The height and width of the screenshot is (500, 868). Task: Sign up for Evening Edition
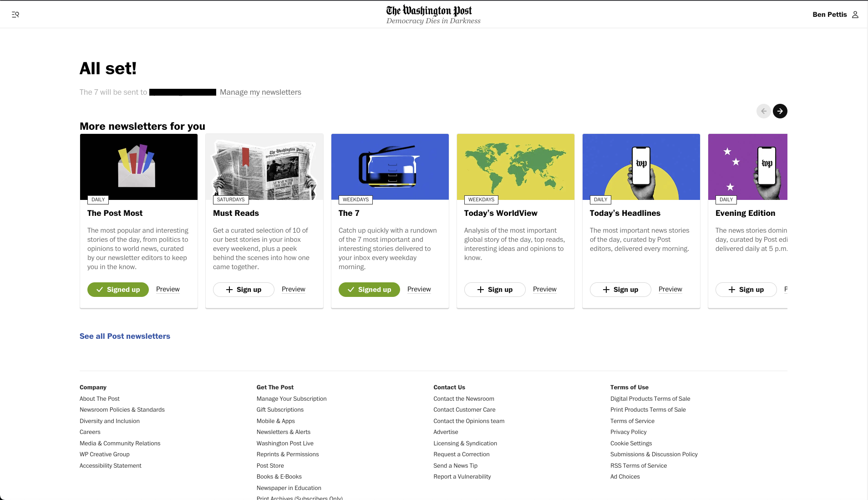coord(746,290)
